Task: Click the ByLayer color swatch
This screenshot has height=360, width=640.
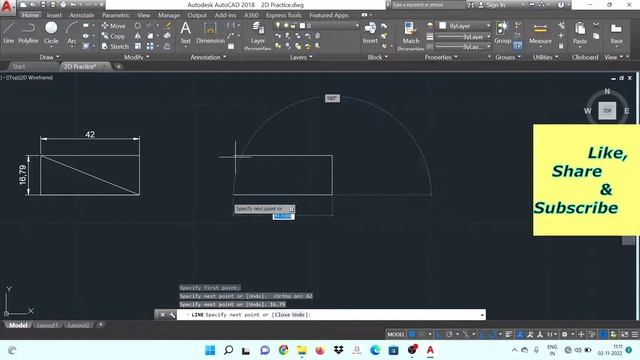Action: pos(442,26)
